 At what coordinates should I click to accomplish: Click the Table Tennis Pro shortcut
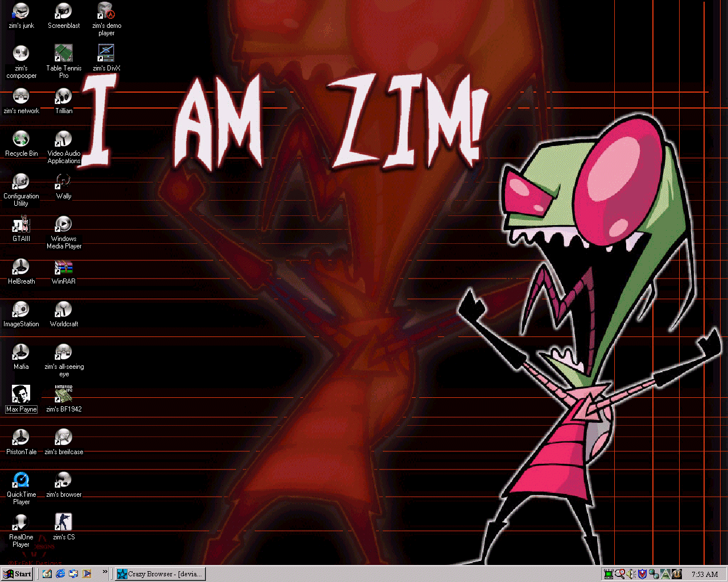[x=64, y=62]
